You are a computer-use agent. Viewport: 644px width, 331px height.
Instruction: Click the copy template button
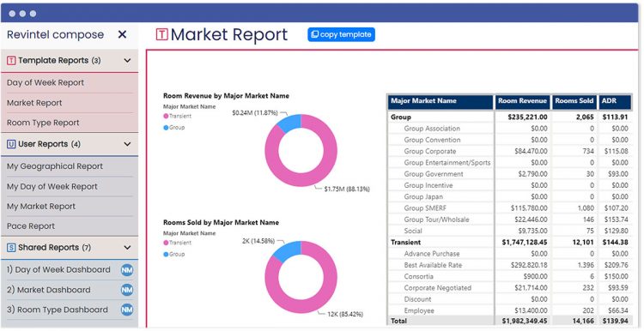coord(341,34)
